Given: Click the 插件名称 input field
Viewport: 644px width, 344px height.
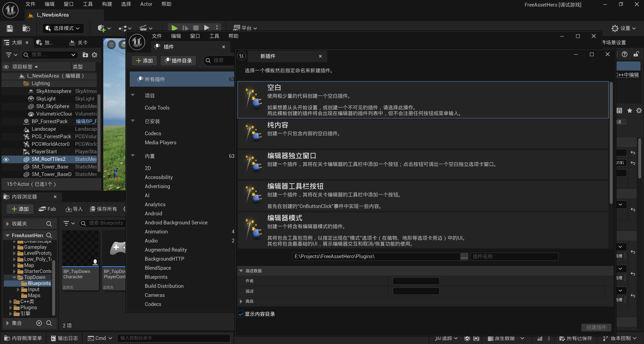Looking at the screenshot, I should 514,257.
